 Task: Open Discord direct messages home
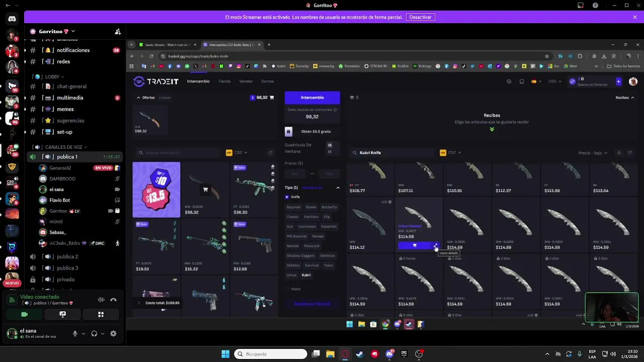(12, 19)
